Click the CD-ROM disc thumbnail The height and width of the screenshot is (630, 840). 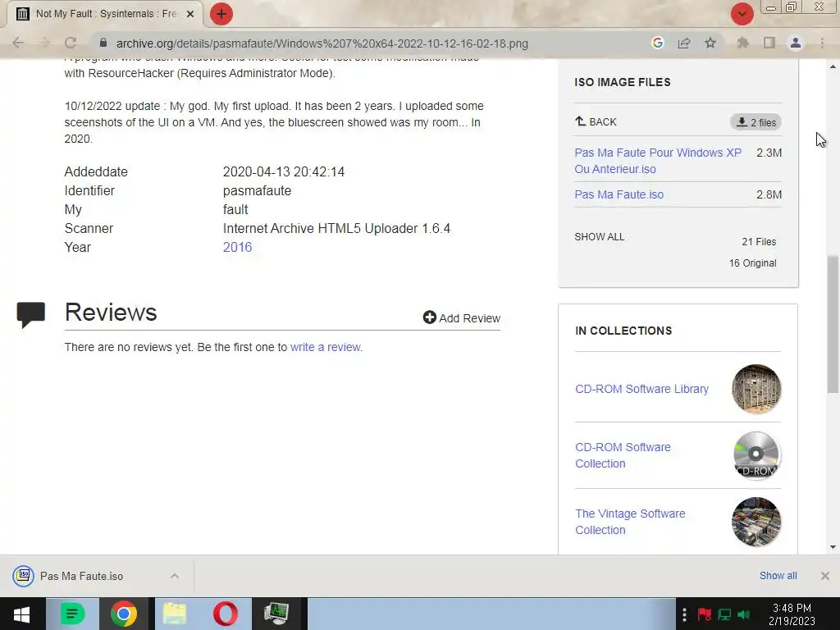click(756, 455)
